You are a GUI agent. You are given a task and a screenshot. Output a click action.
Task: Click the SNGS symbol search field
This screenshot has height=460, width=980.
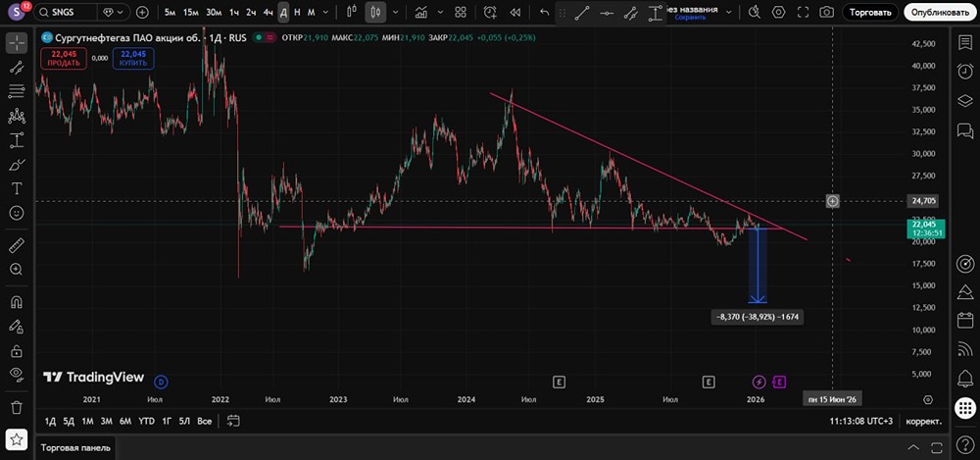click(x=66, y=12)
